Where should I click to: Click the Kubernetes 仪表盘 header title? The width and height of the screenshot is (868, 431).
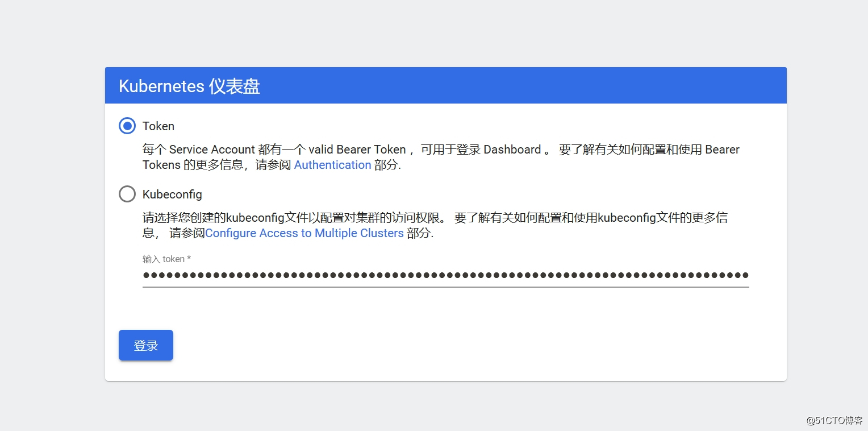[x=189, y=86]
